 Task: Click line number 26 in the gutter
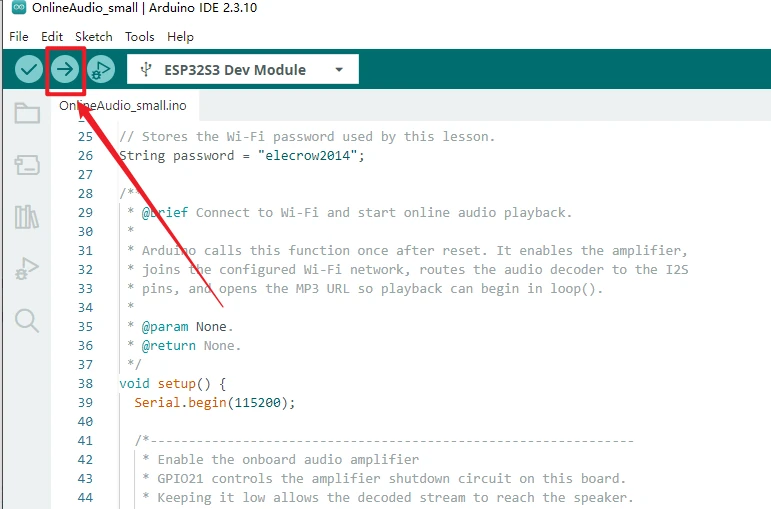point(85,156)
